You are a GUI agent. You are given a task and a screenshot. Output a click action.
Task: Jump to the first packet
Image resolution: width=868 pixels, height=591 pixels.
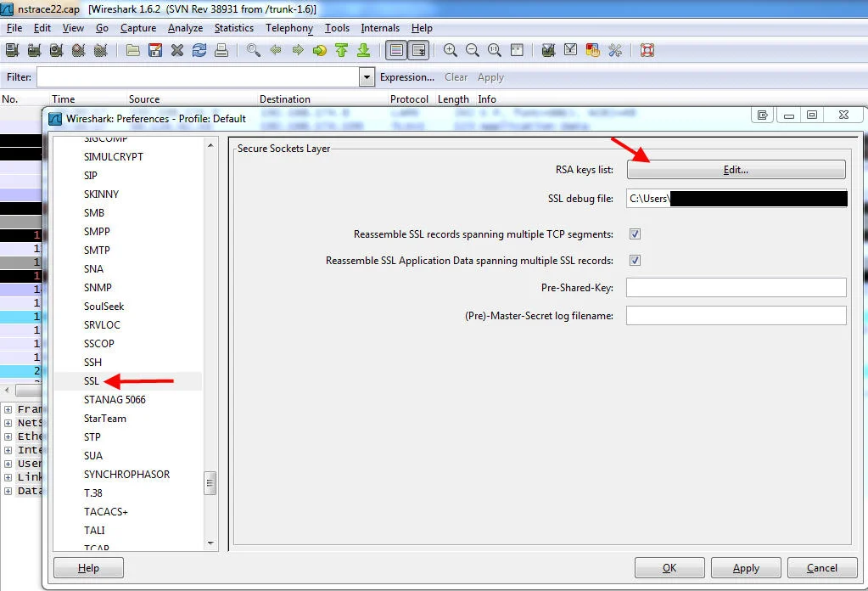pos(342,50)
